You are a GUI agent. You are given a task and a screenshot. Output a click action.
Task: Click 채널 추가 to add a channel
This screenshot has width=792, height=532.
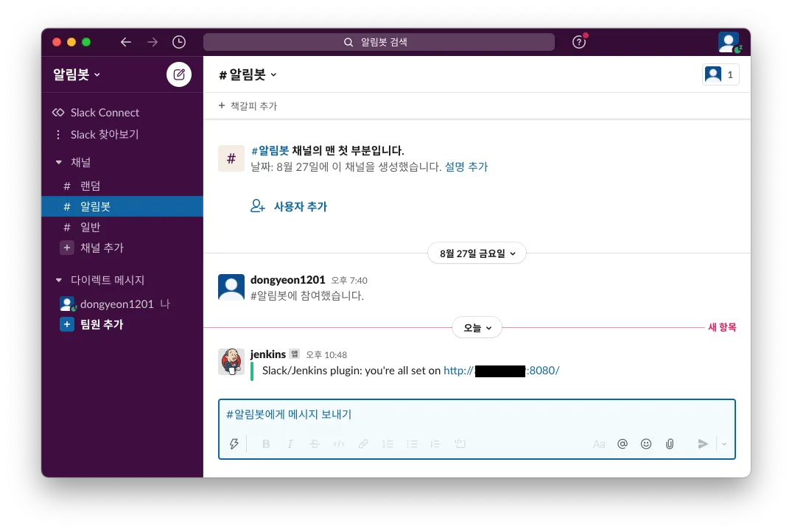122,248
